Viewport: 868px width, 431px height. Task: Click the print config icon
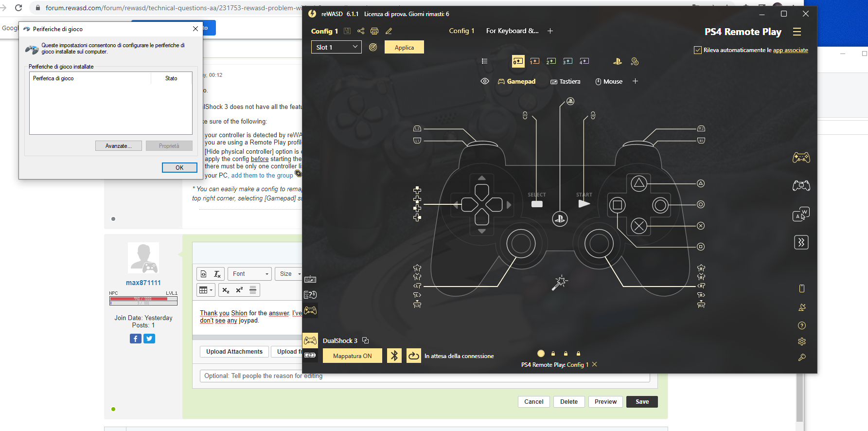[374, 31]
